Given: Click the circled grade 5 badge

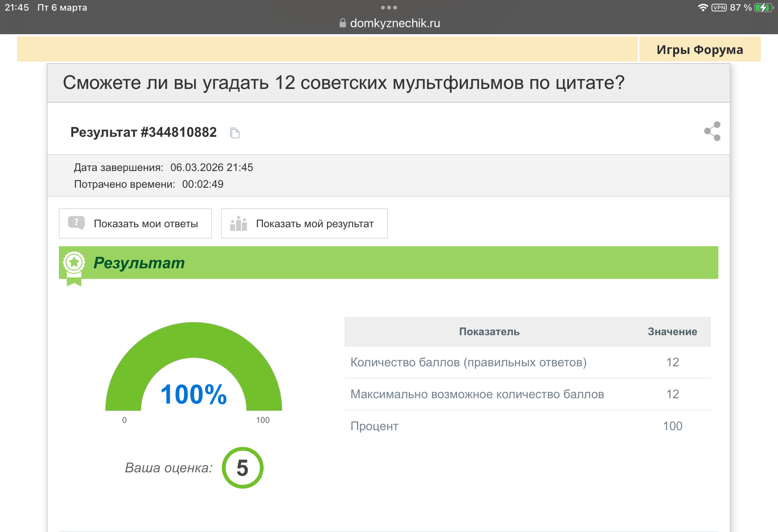Looking at the screenshot, I should [x=242, y=468].
